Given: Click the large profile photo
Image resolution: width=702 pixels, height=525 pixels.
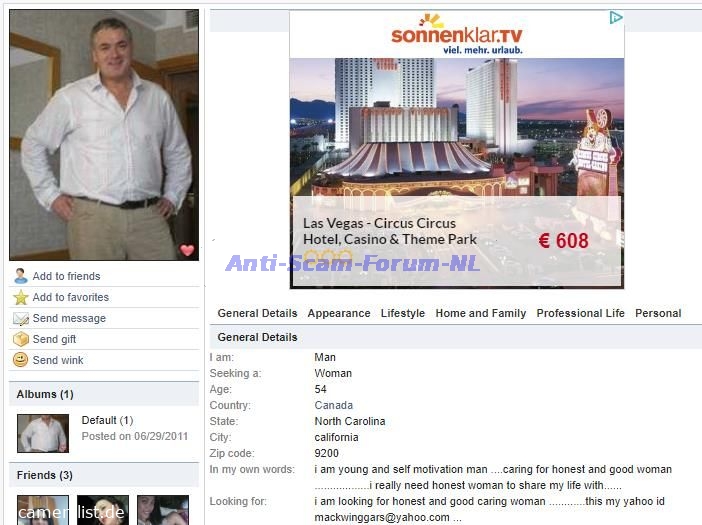Looking at the screenshot, I should tap(104, 135).
